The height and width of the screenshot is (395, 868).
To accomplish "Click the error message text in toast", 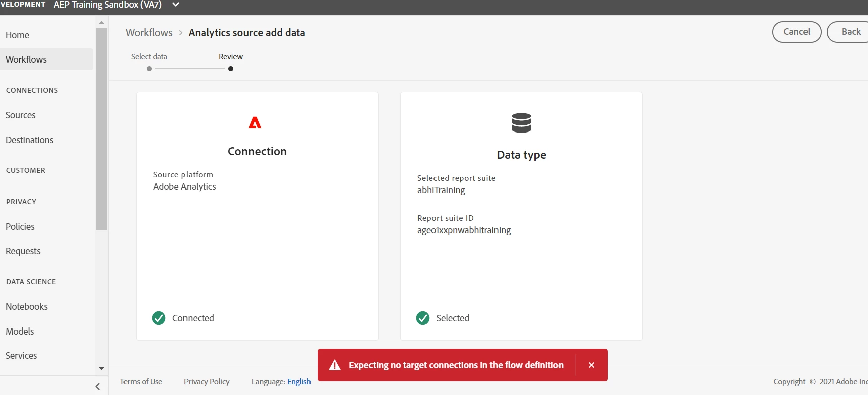I will pos(456,365).
